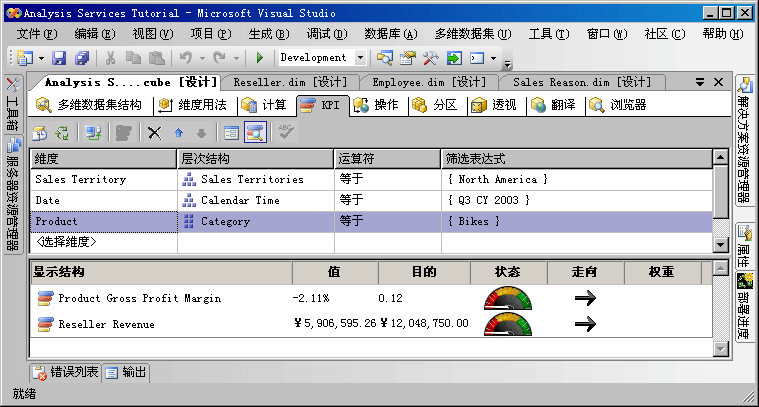759x407 pixels.
Task: Switch to the Reseller.dim document tab
Action: click(x=290, y=82)
